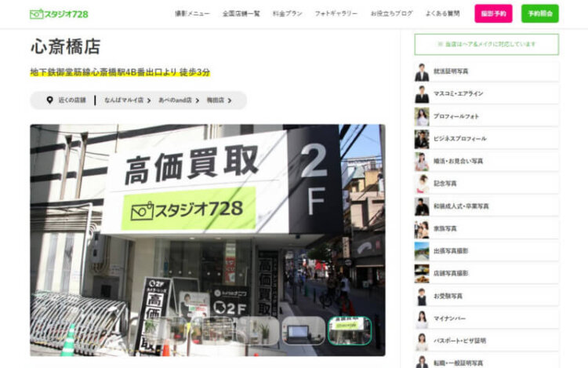This screenshot has width=588, height=368.
Task: Click the ヘア&メイク notice banner
Action: [486, 44]
